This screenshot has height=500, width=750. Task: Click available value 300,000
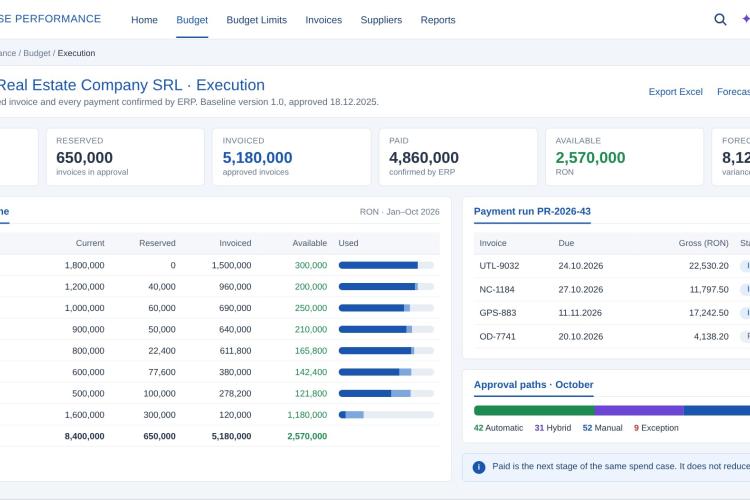tap(311, 265)
